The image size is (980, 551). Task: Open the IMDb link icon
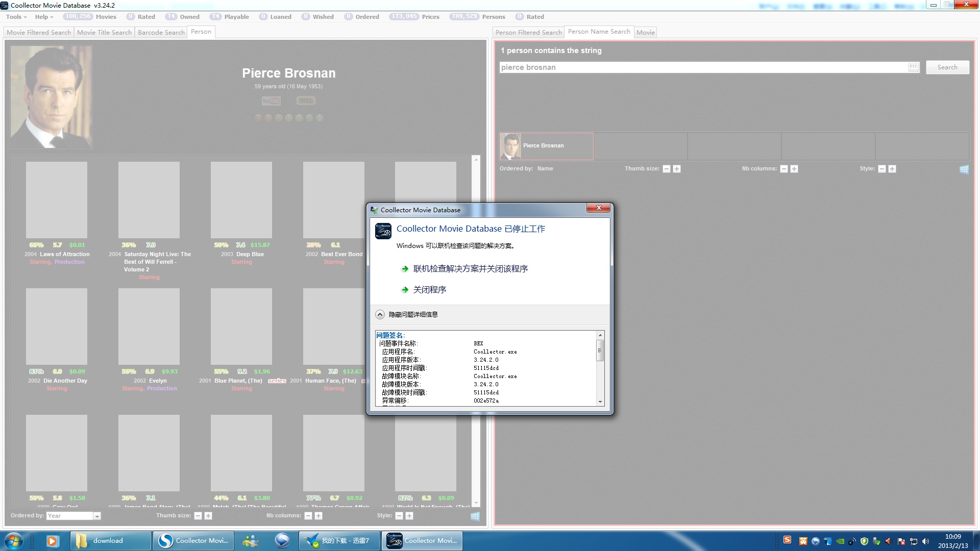point(306,101)
